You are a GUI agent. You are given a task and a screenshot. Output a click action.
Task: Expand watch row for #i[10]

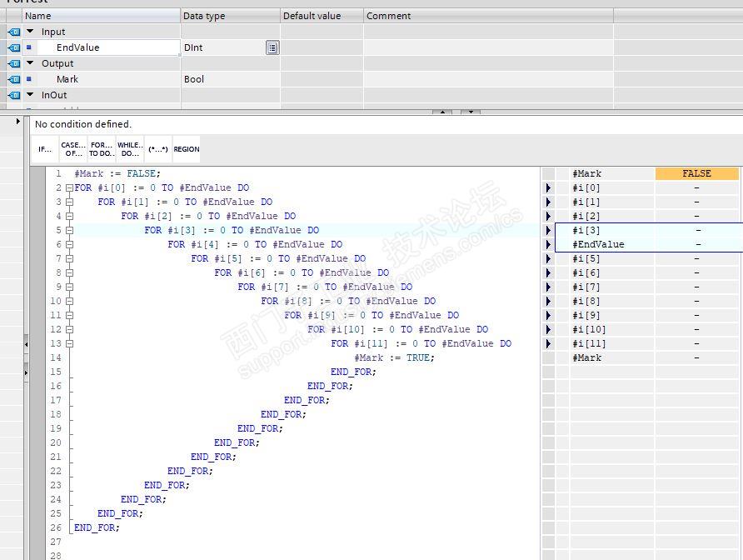pos(548,329)
